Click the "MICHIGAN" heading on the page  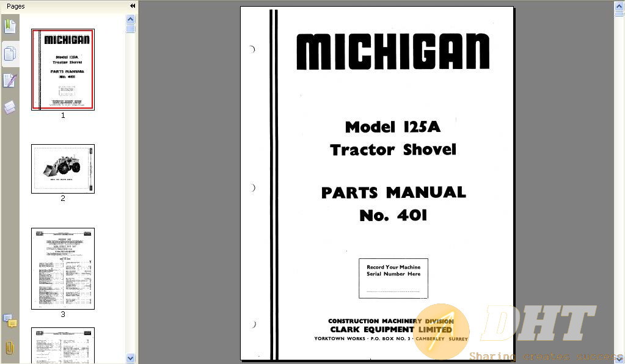pyautogui.click(x=393, y=52)
